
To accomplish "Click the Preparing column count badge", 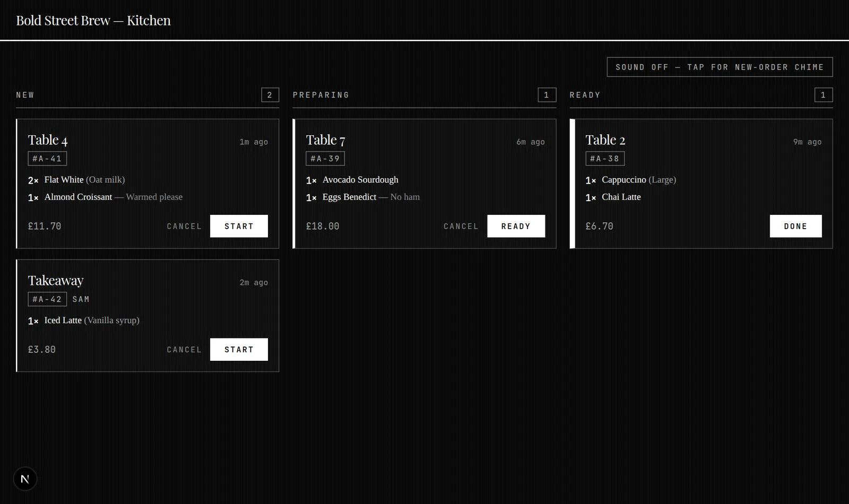I will click(x=547, y=95).
